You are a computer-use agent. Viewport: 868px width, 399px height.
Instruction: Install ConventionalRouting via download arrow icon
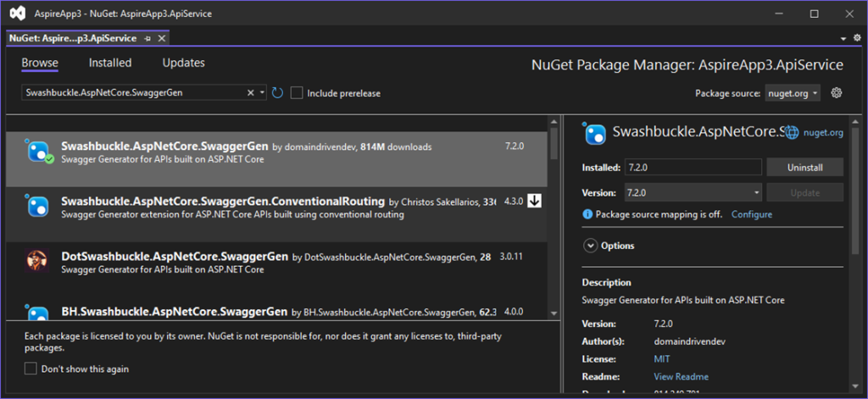(534, 201)
